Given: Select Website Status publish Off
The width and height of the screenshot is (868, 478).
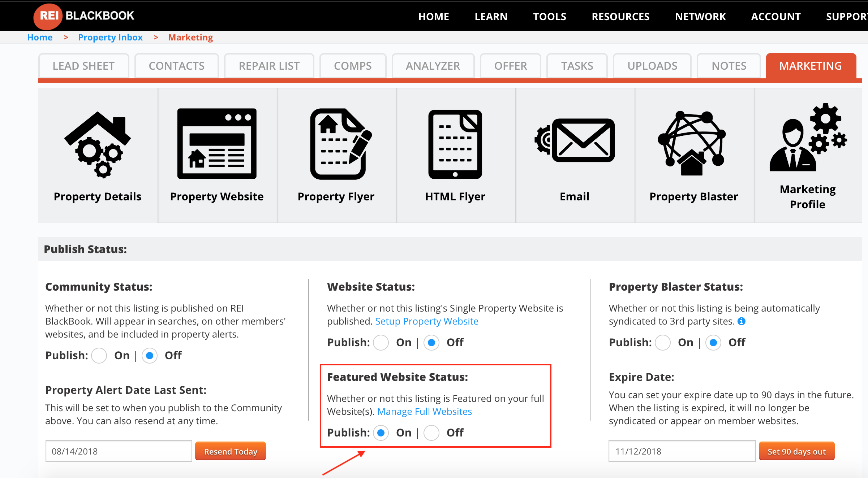Looking at the screenshot, I should point(431,343).
